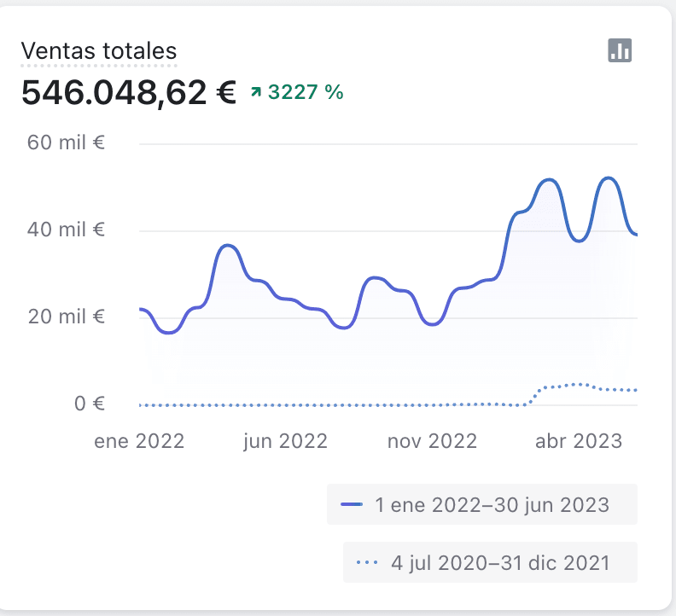The width and height of the screenshot is (676, 616).
Task: Click the 20 mil € axis label
Action: pyautogui.click(x=66, y=317)
